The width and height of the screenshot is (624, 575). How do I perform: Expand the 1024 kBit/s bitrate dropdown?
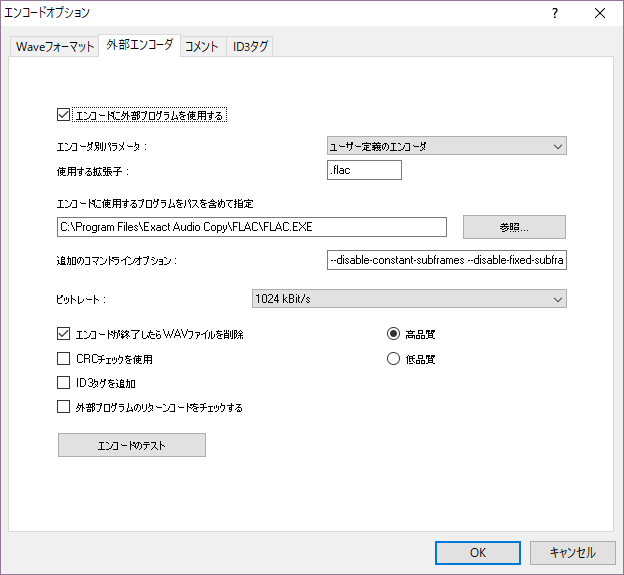pyautogui.click(x=409, y=298)
